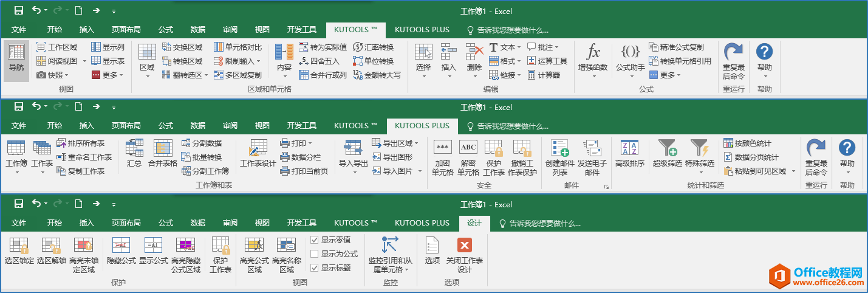Click 合并表格 tables merge
Screen dimensions: 868x293
pos(163,153)
